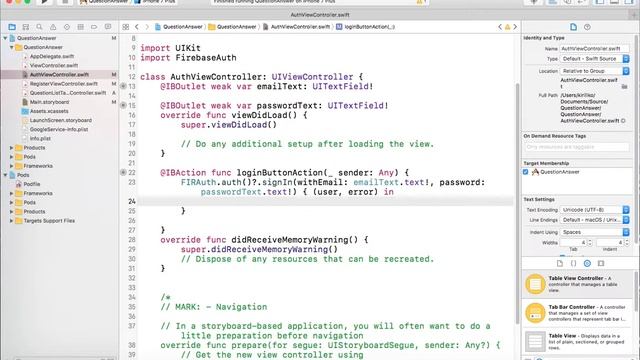
Task: Open the Location dropdown Relative to Group
Action: point(594,71)
